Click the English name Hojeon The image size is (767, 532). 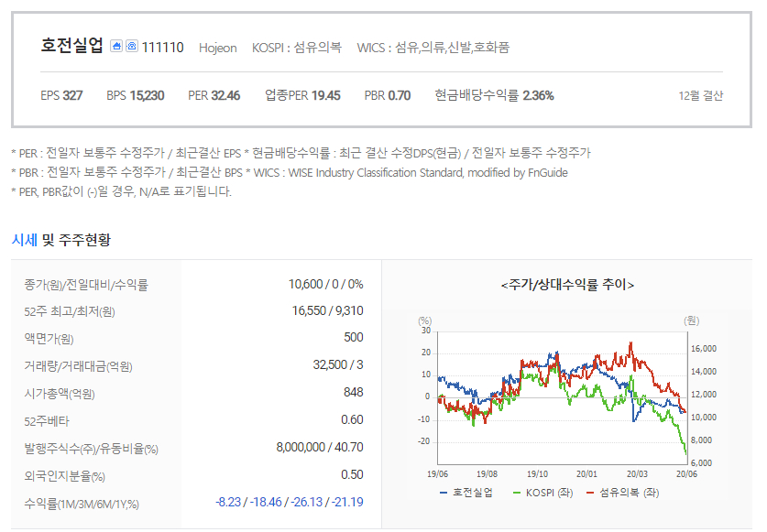tap(218, 48)
